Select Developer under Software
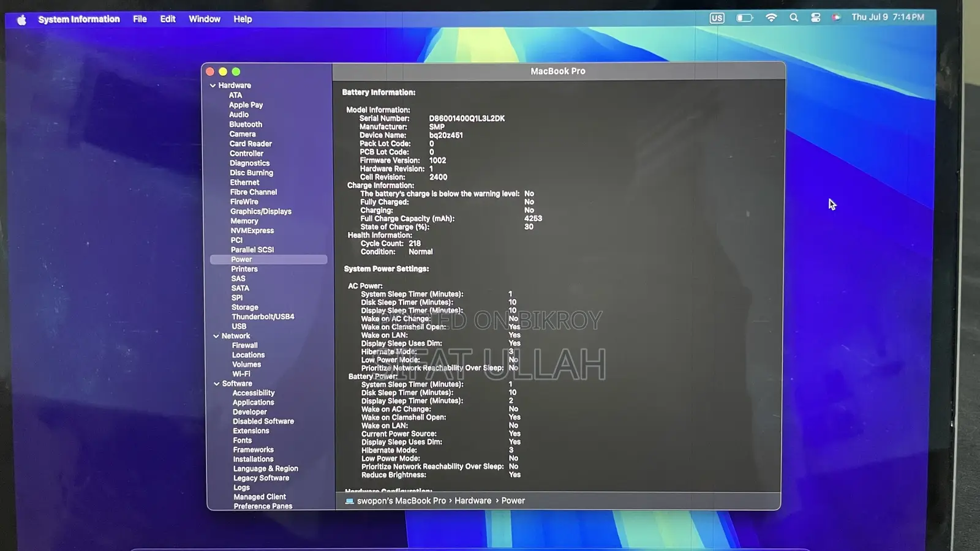The image size is (980, 551). click(249, 412)
